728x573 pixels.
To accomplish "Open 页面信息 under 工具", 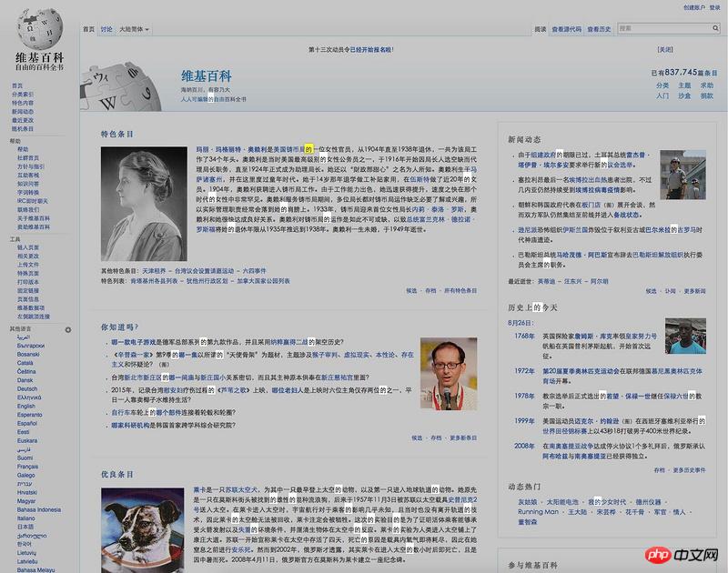I will (28, 299).
